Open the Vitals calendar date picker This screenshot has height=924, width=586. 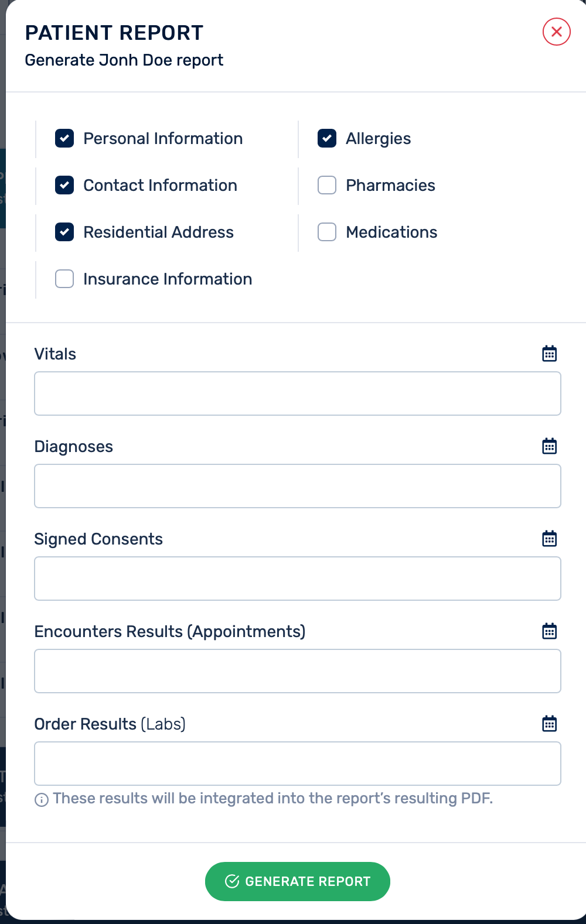[x=549, y=354]
